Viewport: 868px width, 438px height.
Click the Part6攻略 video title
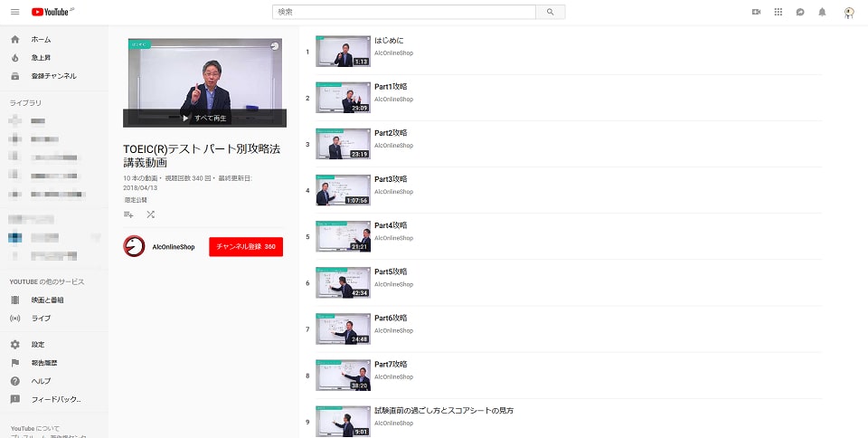391,318
